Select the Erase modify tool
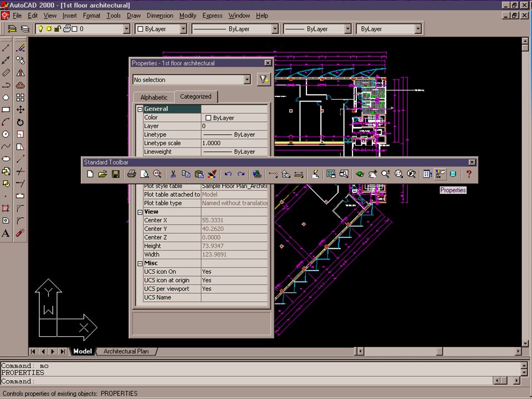 click(21, 48)
